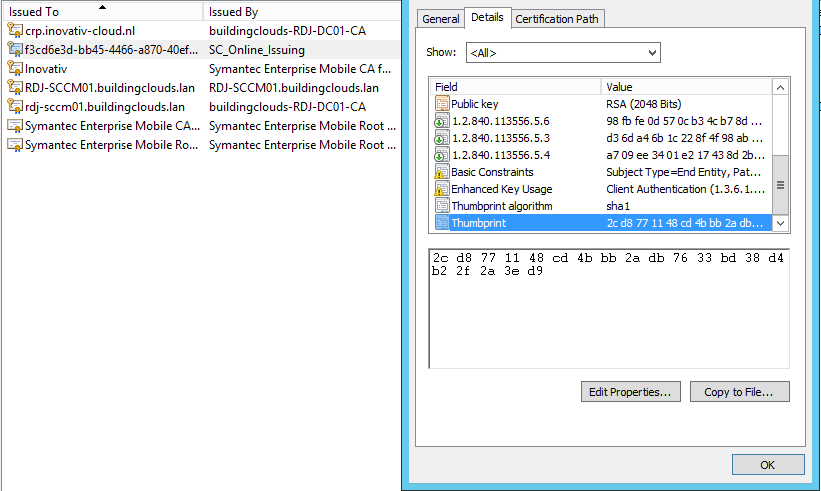Screen dimensions: 821x491
Task: Click the RDJ-SCCM01.buildingclouds.lan certificate icon
Action: tap(15, 88)
